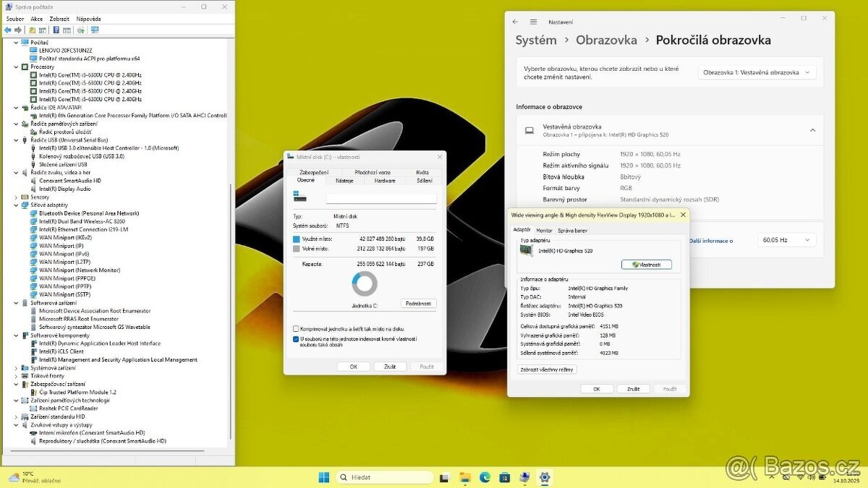Click the Vlastnosti button for the adapter
Screen dimensions: 868x488
tap(647, 264)
